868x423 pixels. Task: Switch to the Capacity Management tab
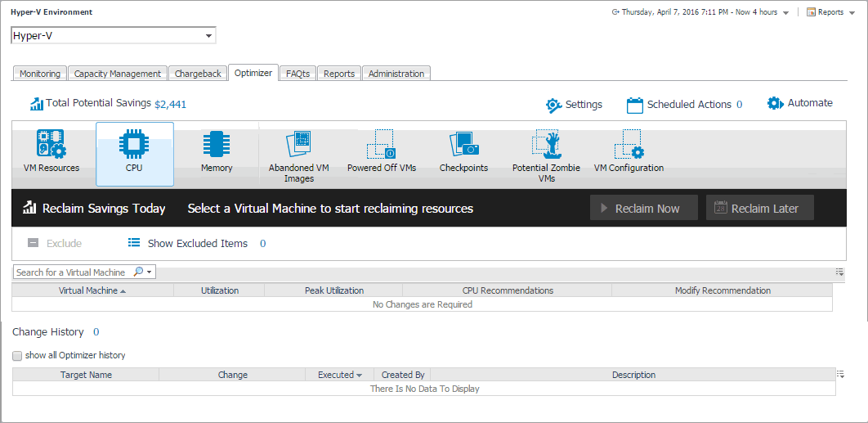[117, 74]
